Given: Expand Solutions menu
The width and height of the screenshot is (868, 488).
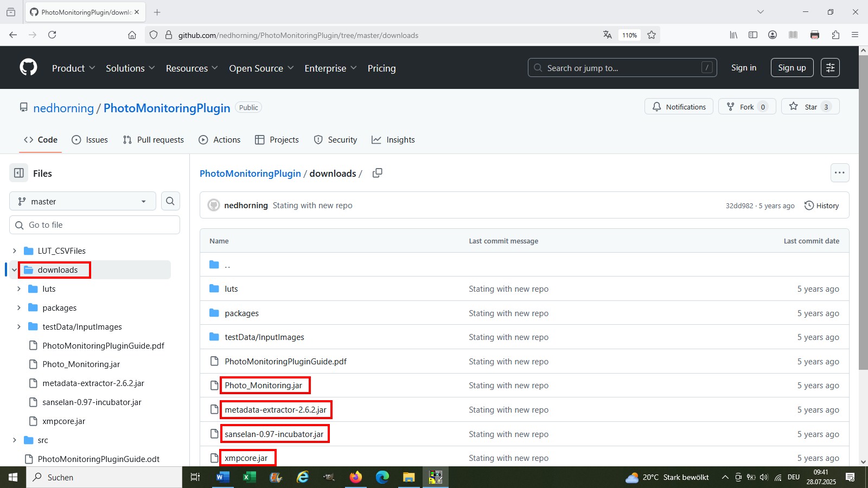Looking at the screenshot, I should coord(130,68).
